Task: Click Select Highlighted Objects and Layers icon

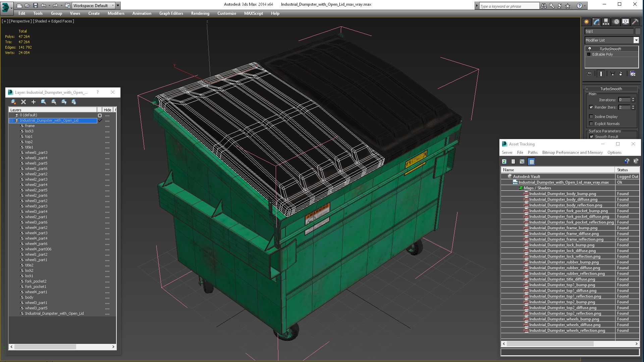Action: [43, 102]
